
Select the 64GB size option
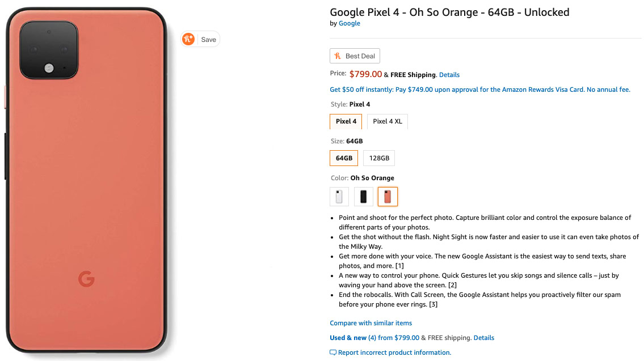point(344,158)
